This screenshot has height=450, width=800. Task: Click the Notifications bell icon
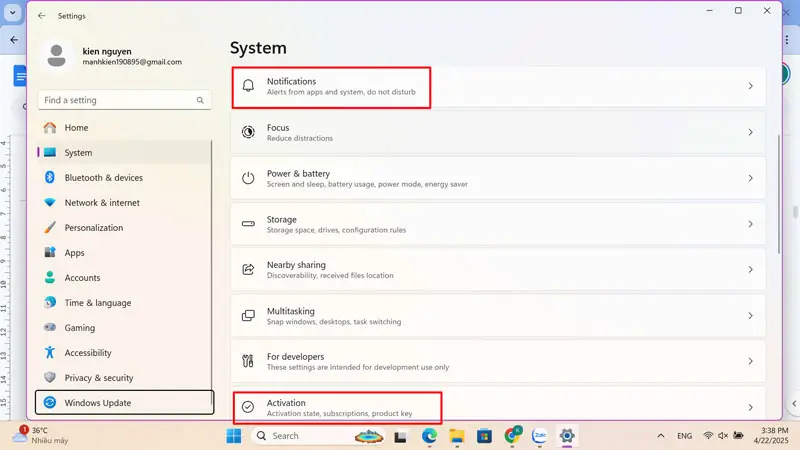click(x=248, y=86)
